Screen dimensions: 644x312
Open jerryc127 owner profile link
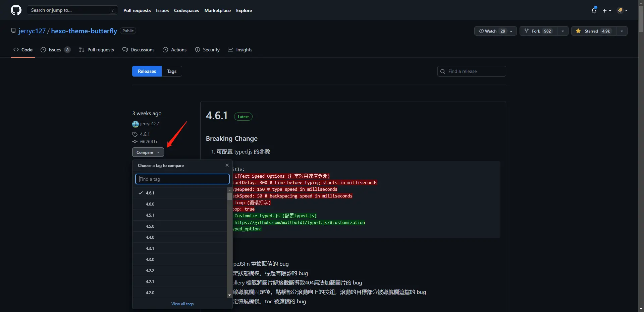[32, 31]
